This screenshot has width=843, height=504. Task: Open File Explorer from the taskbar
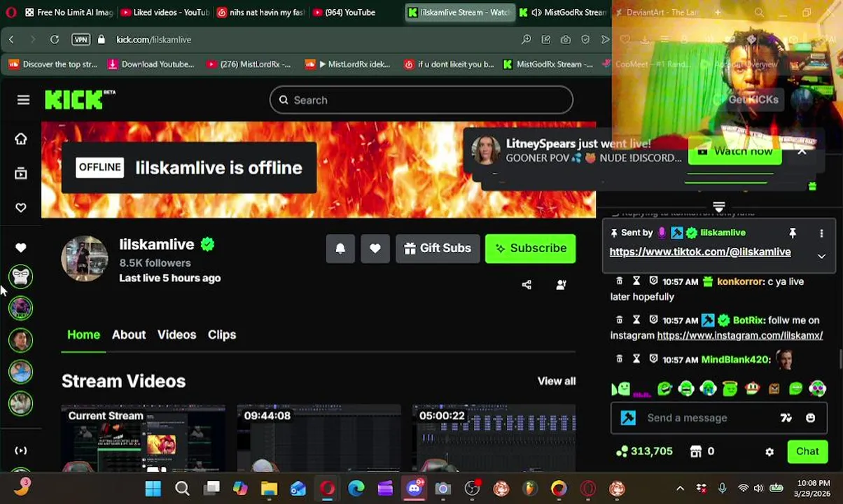[x=269, y=489]
